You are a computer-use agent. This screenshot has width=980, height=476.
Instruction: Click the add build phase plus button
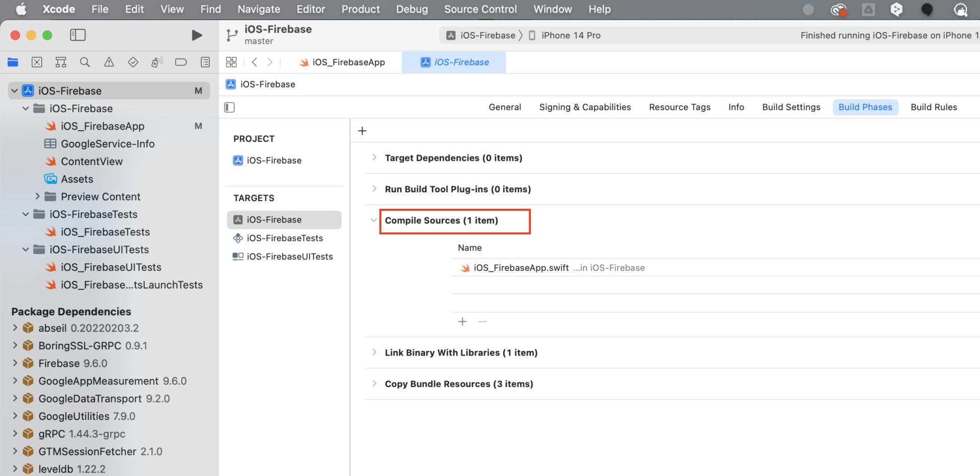coord(362,131)
